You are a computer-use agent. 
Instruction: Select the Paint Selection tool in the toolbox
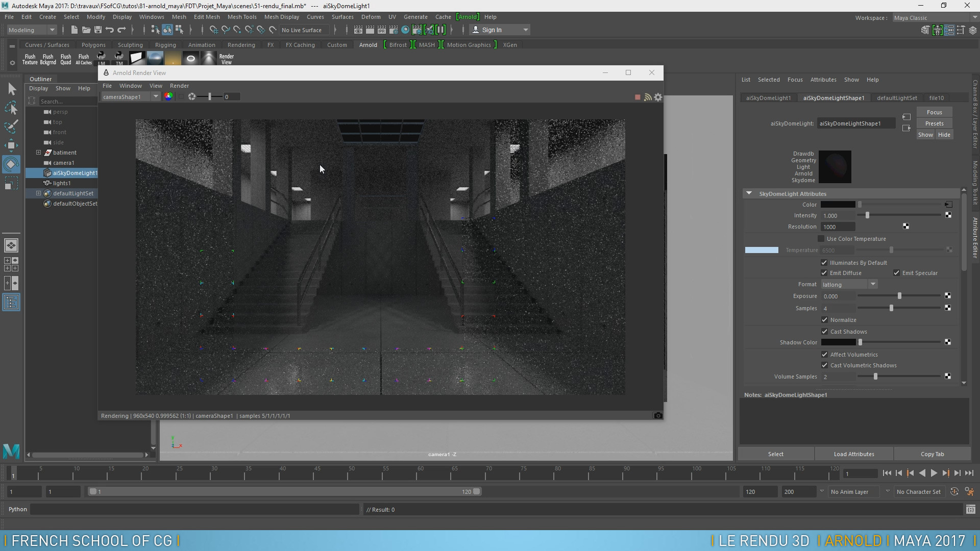pos(11,126)
